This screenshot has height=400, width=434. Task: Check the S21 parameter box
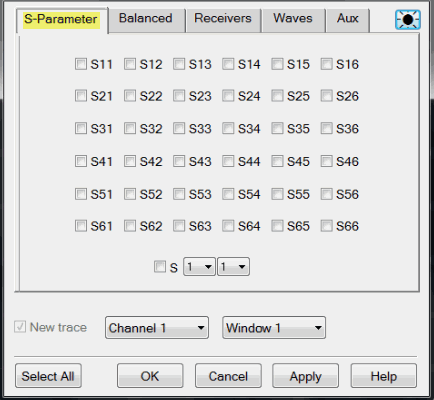pyautogui.click(x=81, y=96)
